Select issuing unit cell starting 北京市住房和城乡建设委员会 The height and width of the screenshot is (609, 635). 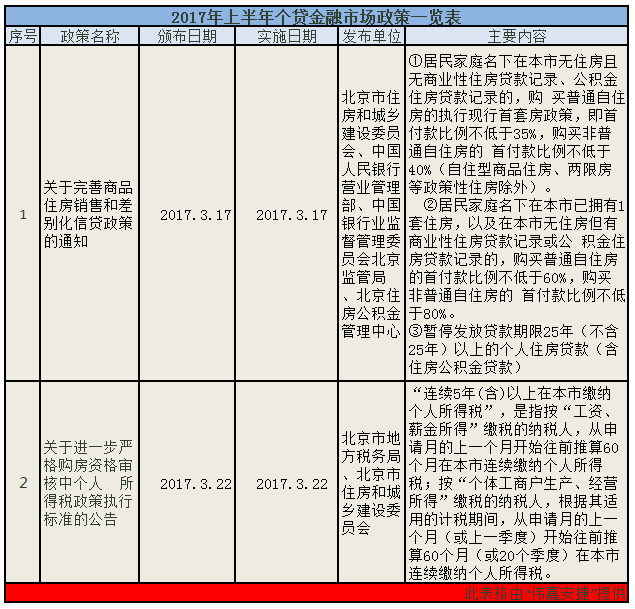tap(371, 214)
